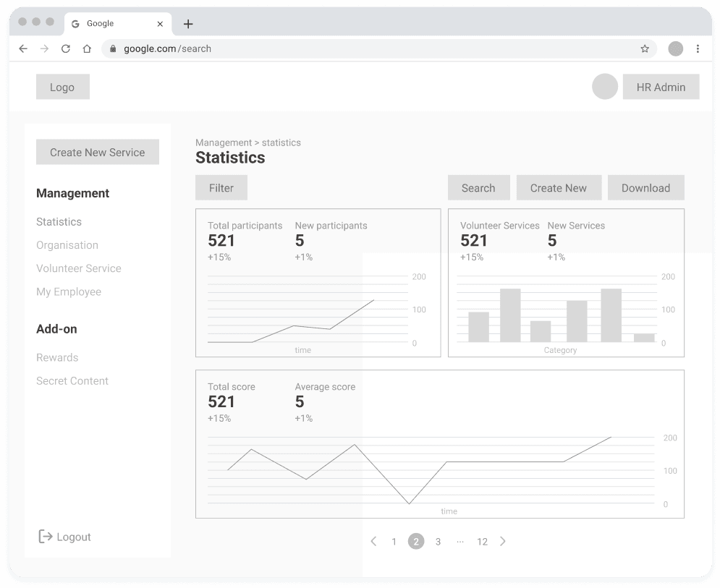Viewport: 720px width, 588px height.
Task: Click the browser forward arrow
Action: (45, 48)
